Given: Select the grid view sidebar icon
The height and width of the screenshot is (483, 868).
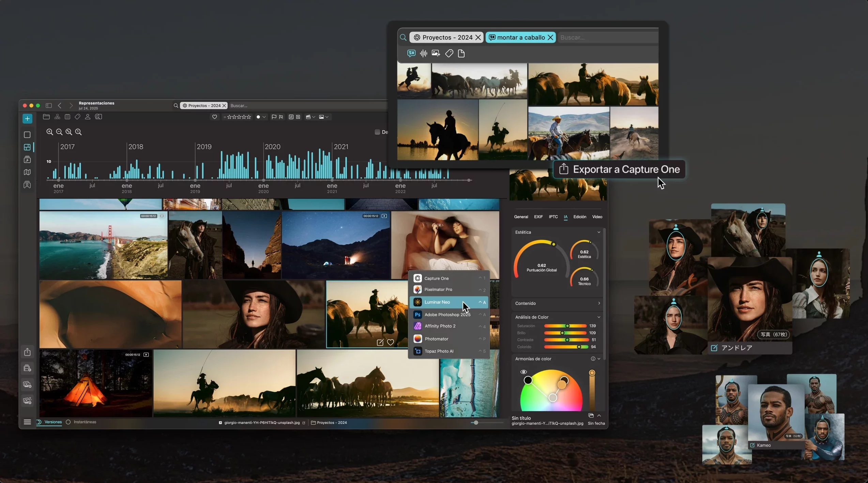Looking at the screenshot, I should tap(27, 147).
